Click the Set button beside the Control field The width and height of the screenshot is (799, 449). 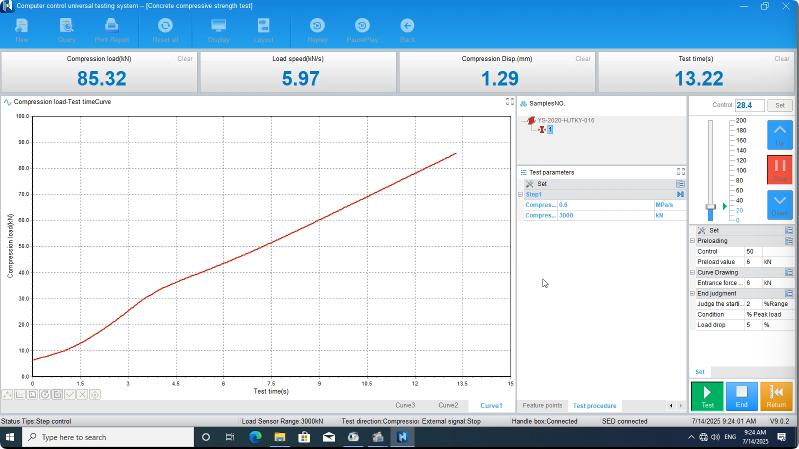(x=780, y=105)
